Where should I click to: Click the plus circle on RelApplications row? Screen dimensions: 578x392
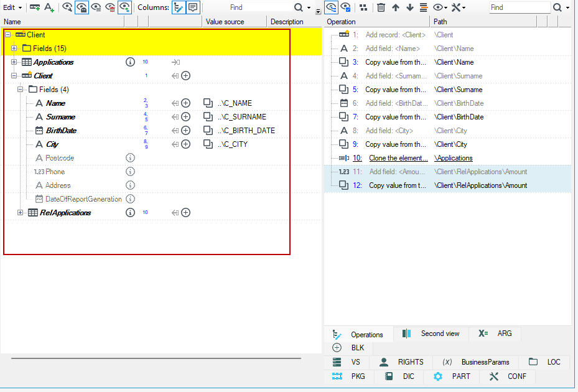pos(186,212)
